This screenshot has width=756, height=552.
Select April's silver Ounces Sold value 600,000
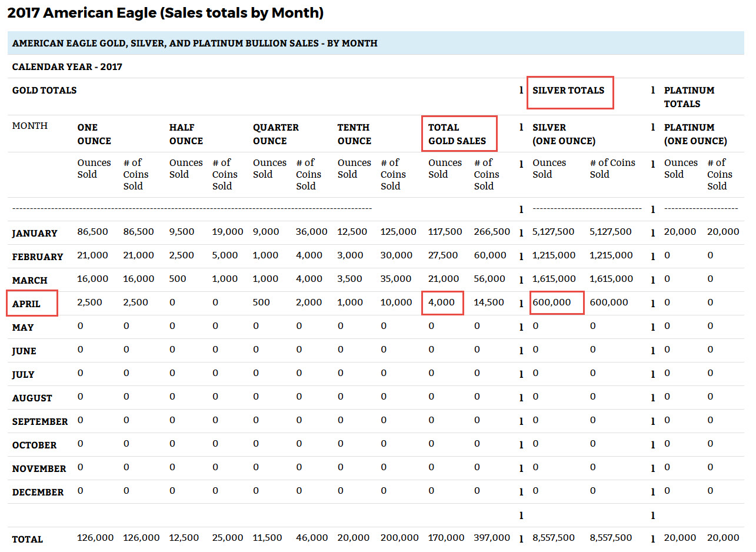pos(552,302)
